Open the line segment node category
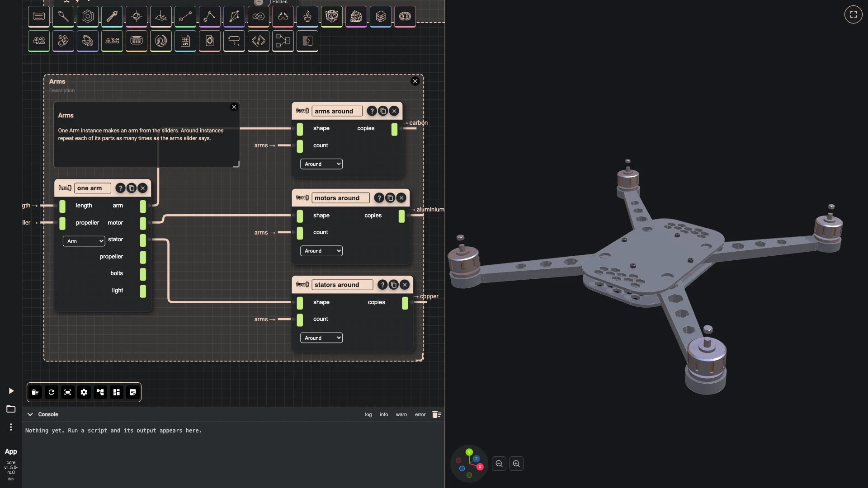 tap(185, 17)
